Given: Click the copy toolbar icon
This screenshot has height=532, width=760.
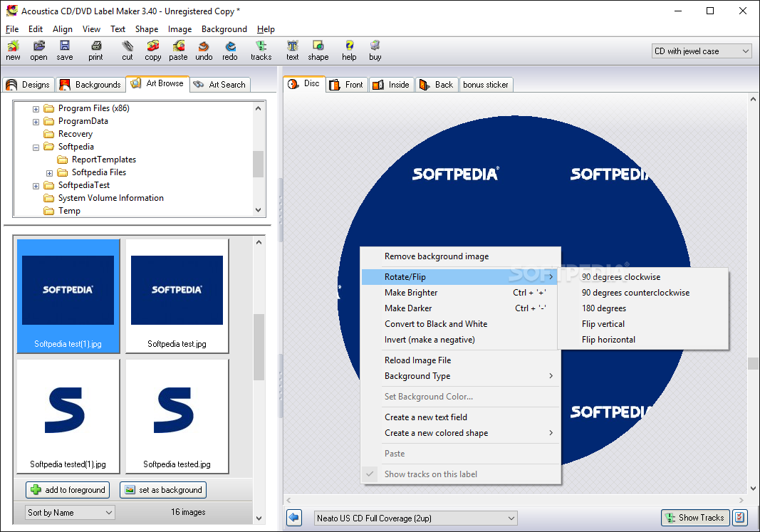Looking at the screenshot, I should [x=153, y=51].
